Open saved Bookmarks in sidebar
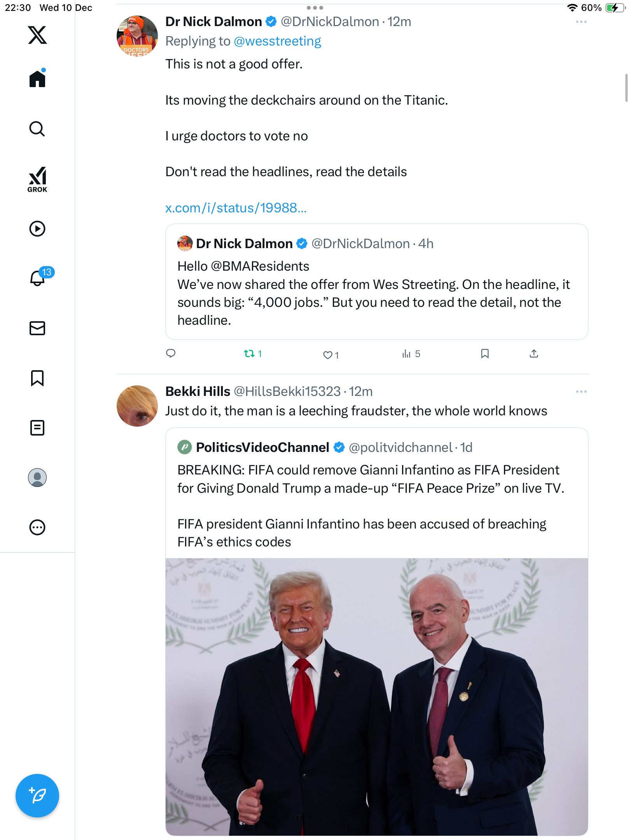The width and height of the screenshot is (630, 840). tap(37, 378)
